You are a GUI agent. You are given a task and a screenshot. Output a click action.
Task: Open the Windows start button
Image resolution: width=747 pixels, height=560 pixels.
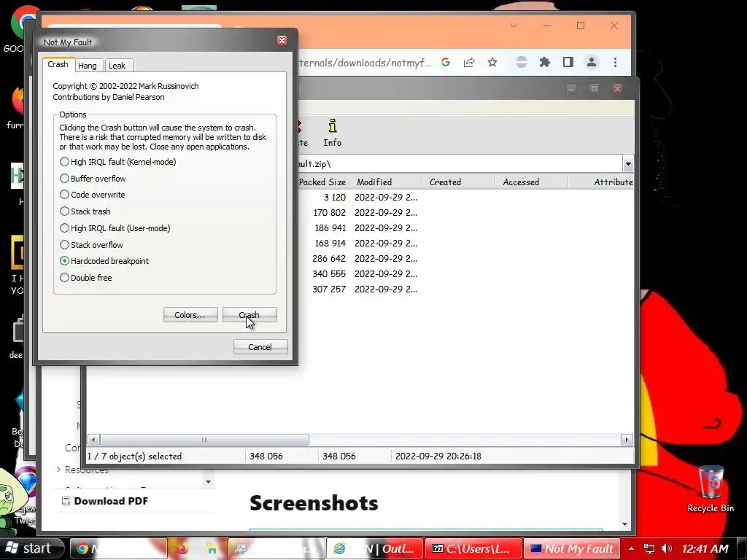point(31,548)
